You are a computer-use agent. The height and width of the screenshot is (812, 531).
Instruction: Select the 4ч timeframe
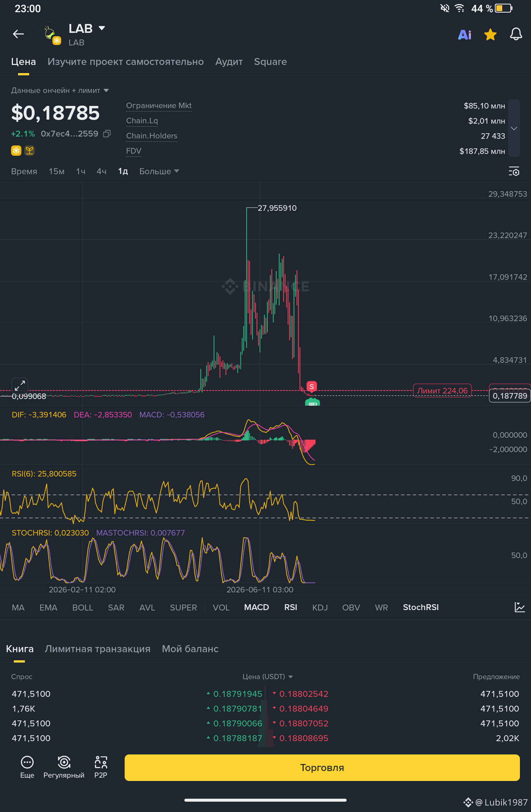coord(101,171)
